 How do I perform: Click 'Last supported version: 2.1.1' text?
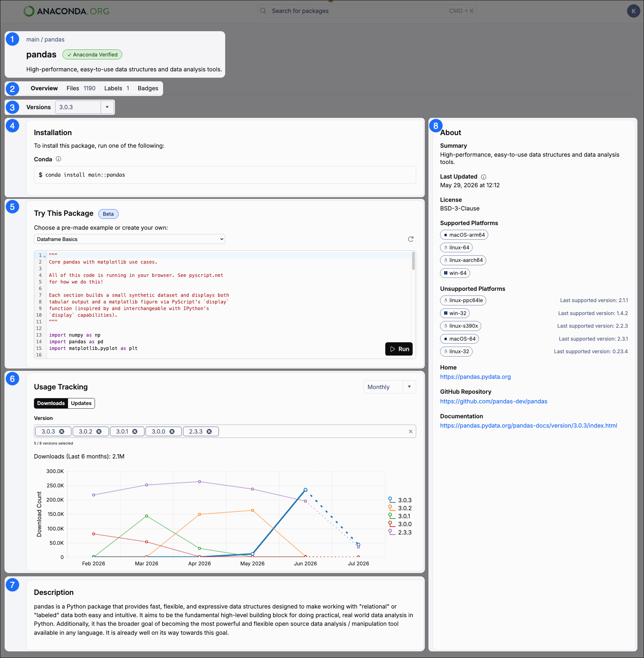click(594, 300)
